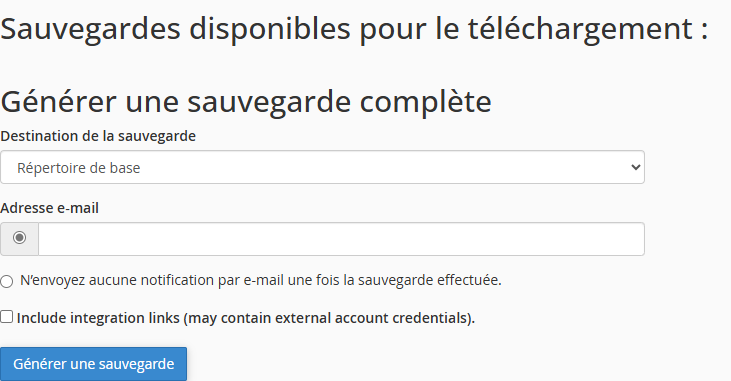Choose the 'N'envoyez aucune notification' radio button

(x=7, y=281)
